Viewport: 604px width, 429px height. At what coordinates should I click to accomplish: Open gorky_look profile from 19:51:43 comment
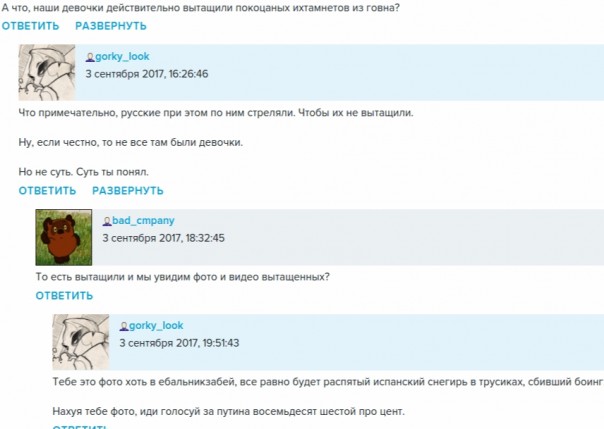pos(156,326)
